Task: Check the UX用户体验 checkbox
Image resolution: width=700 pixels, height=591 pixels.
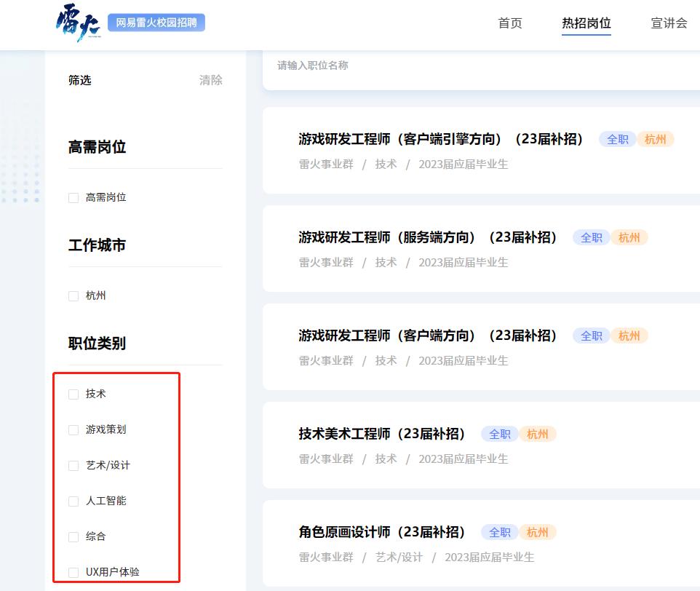Action: (73, 572)
